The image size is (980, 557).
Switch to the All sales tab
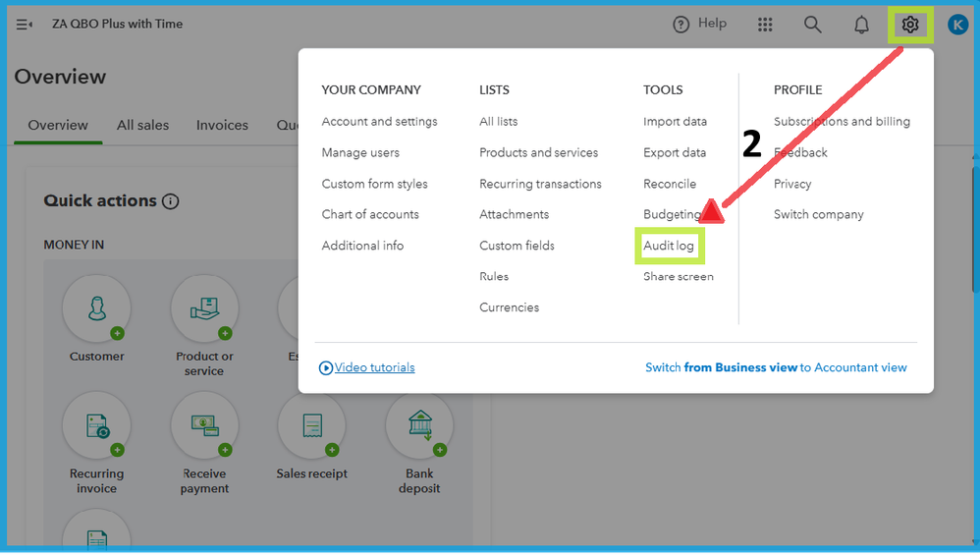click(x=142, y=125)
